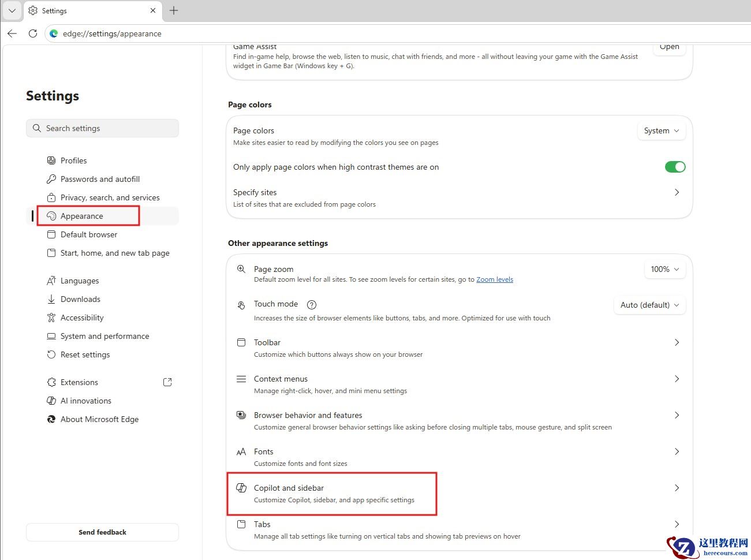Click the Open button for Game Assist
751x560 pixels.
(670, 47)
